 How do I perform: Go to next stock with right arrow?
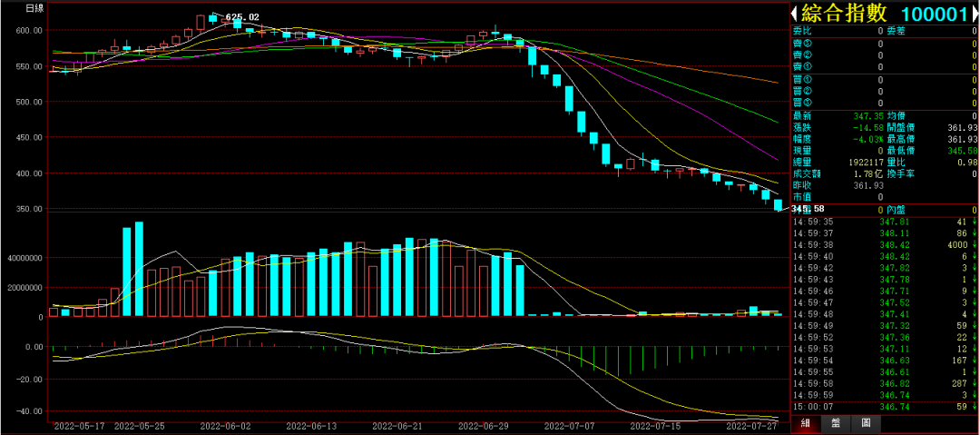pos(974,14)
